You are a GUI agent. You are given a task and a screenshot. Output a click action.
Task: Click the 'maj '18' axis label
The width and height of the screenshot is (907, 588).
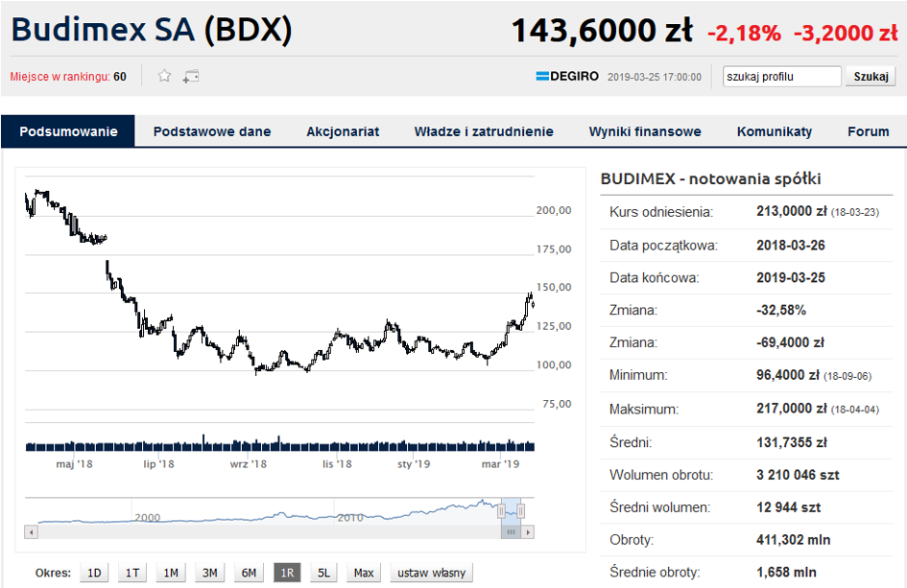[x=74, y=463]
